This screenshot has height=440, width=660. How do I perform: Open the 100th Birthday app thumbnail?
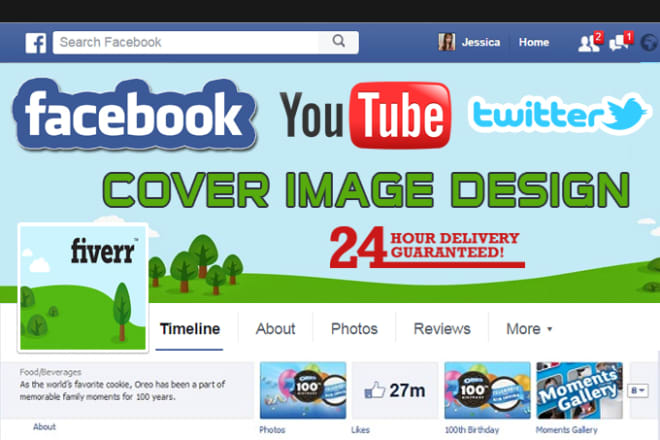click(x=487, y=390)
